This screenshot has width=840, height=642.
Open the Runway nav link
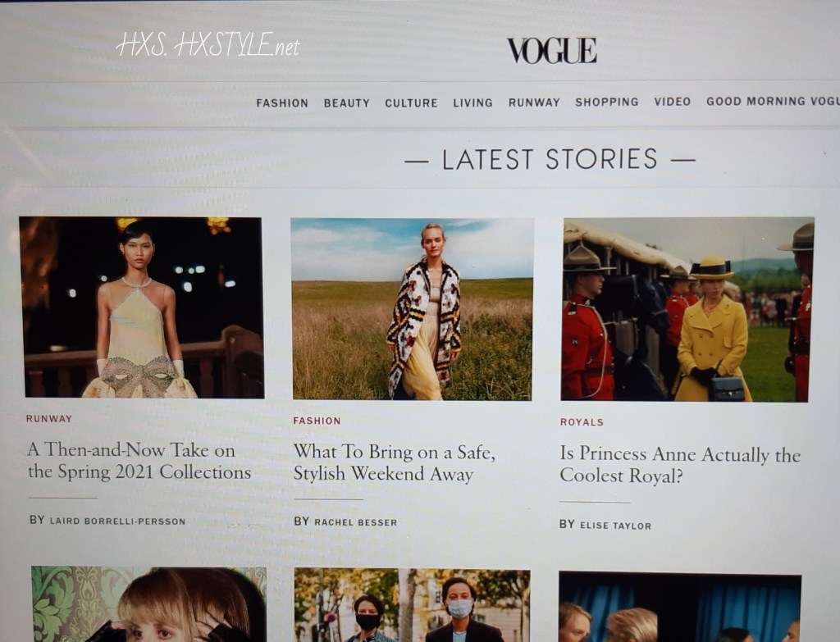(x=534, y=102)
